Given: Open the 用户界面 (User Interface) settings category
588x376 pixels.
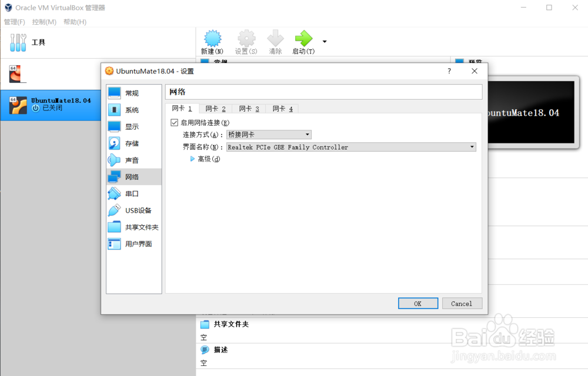Looking at the screenshot, I should tap(133, 244).
